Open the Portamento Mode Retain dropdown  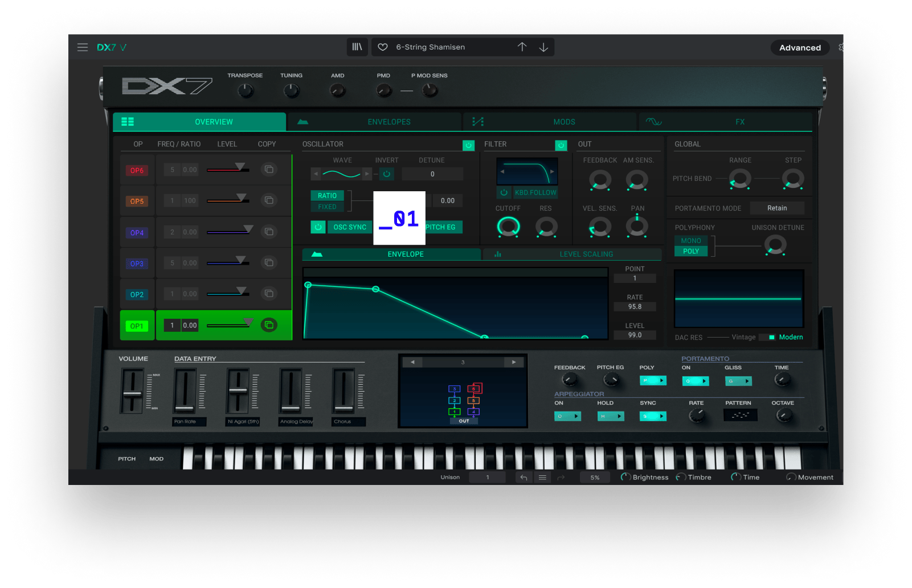777,208
